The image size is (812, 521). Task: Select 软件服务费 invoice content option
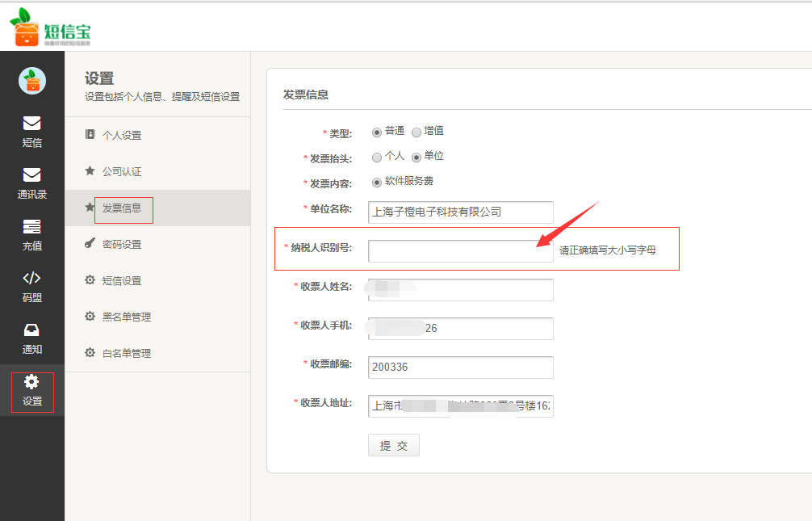click(377, 183)
